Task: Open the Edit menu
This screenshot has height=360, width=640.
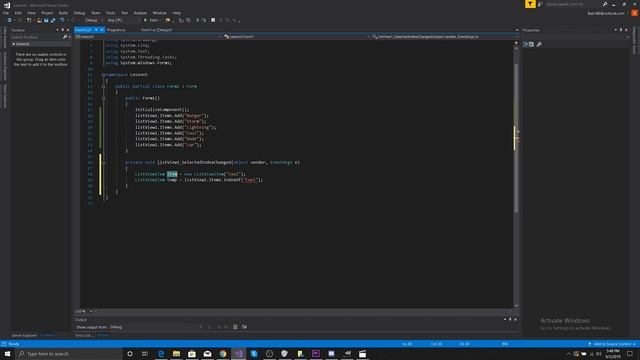Action: [x=18, y=13]
